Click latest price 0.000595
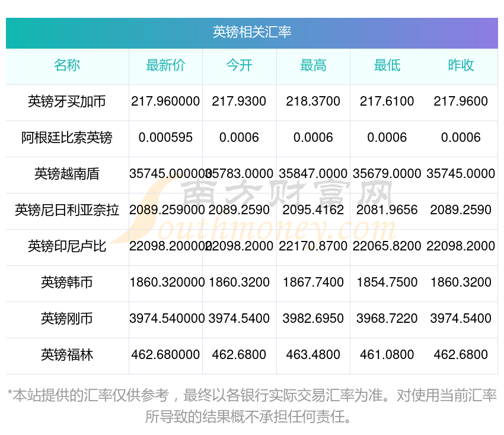Image resolution: width=504 pixels, height=435 pixels. coord(165,138)
